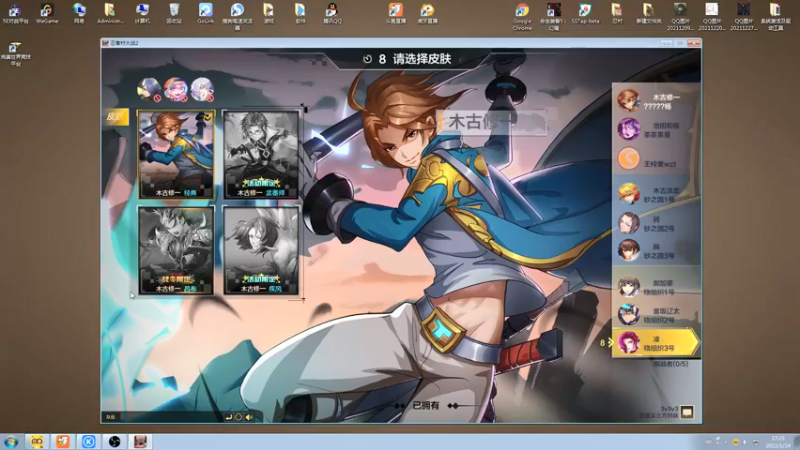The height and width of the screenshot is (450, 800).
Task: Open the Administrator folder on the desktop
Action: (110, 13)
